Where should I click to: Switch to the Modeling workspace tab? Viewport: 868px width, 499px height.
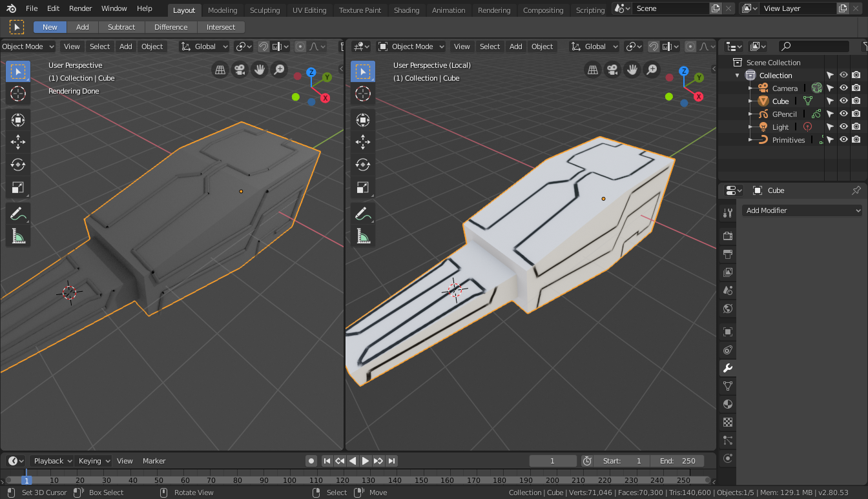222,10
